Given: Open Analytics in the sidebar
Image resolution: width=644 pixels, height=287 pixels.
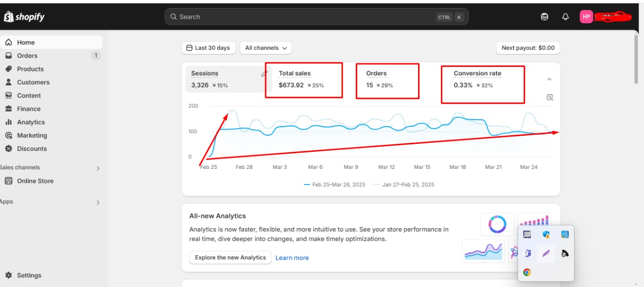Looking at the screenshot, I should click(x=31, y=122).
